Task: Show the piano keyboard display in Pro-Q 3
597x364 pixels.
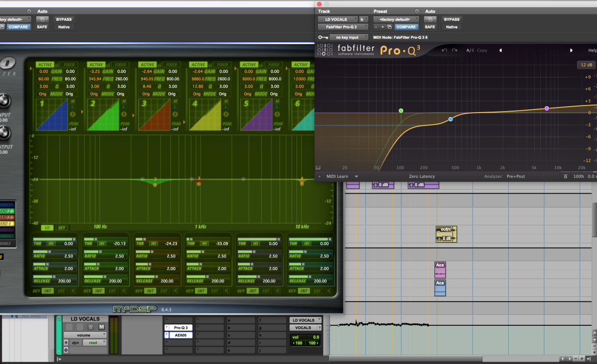Action: click(318, 168)
